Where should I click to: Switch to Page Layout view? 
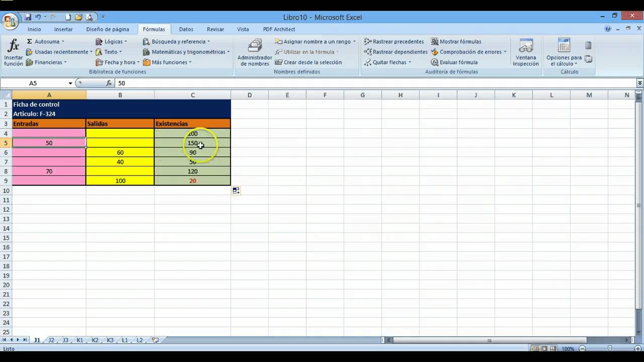(544, 349)
